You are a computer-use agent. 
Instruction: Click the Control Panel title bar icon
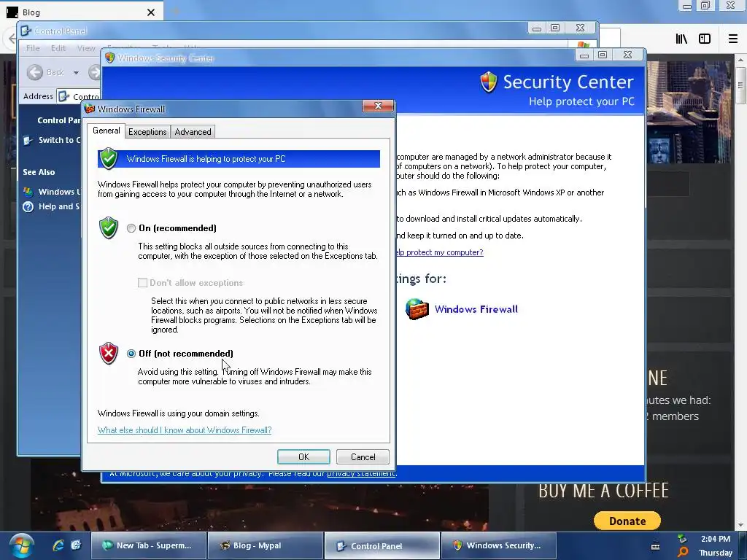[x=26, y=31]
